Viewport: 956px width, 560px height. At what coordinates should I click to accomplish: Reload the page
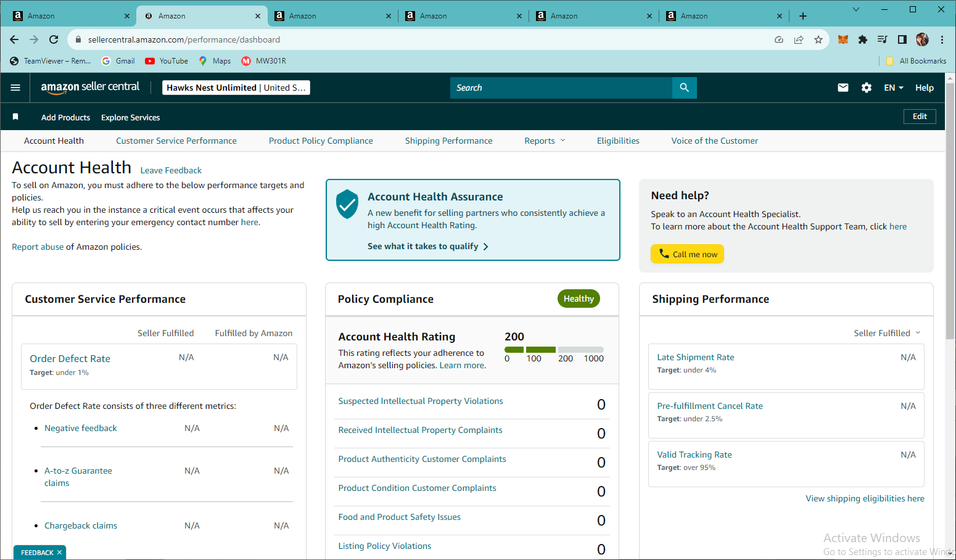(54, 39)
